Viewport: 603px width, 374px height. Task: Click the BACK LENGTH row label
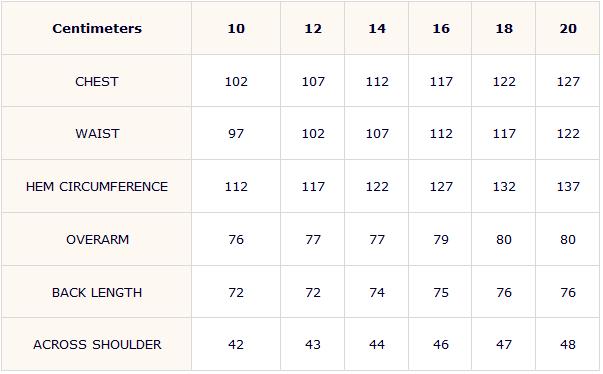[x=97, y=293]
